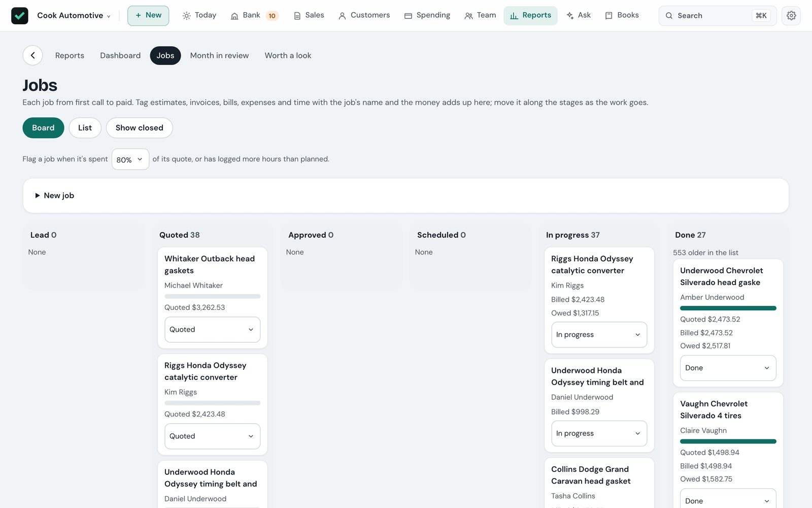Open stage dropdown for In progress Underwood Honda Odyssey
The image size is (812, 508).
(599, 433)
